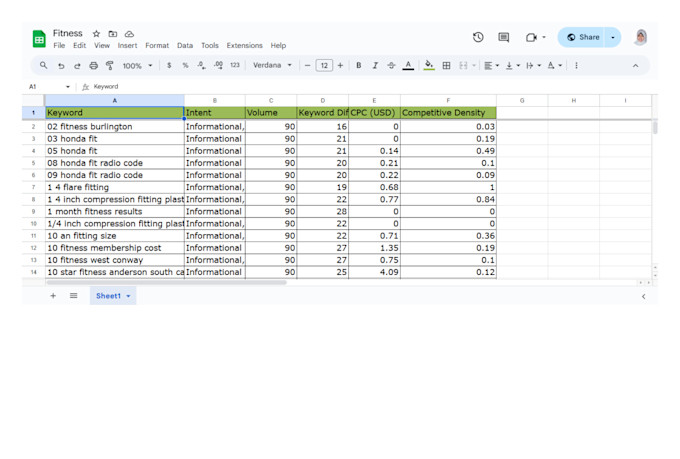This screenshot has width=680, height=459.
Task: Click the Fitness document title
Action: pyautogui.click(x=68, y=33)
